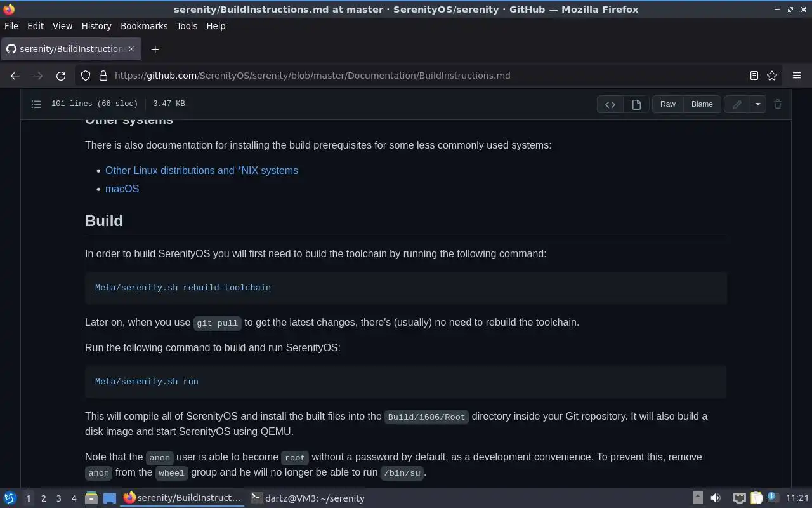The image size is (812, 508).
Task: Display the source blob view icon
Action: (610, 104)
